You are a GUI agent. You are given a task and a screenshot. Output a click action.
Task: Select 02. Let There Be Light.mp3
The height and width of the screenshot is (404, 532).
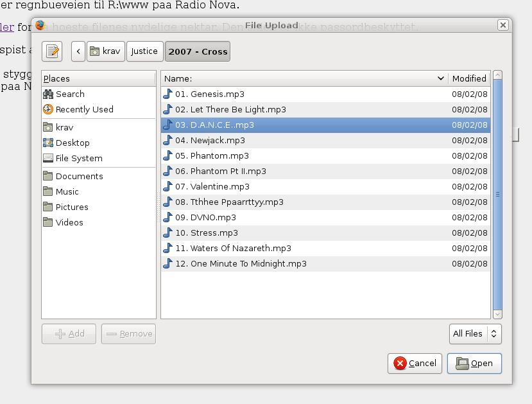click(x=326, y=109)
